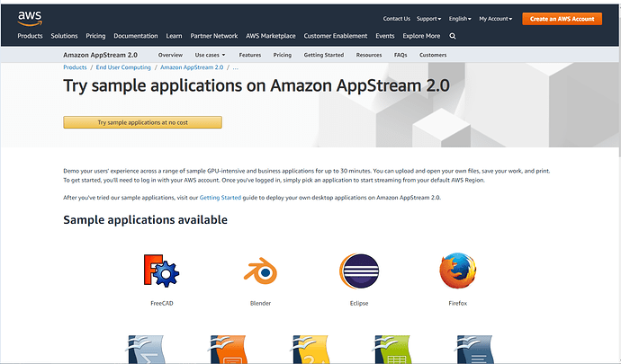Open the search magnifier icon
This screenshot has width=621, height=364.
[x=453, y=36]
